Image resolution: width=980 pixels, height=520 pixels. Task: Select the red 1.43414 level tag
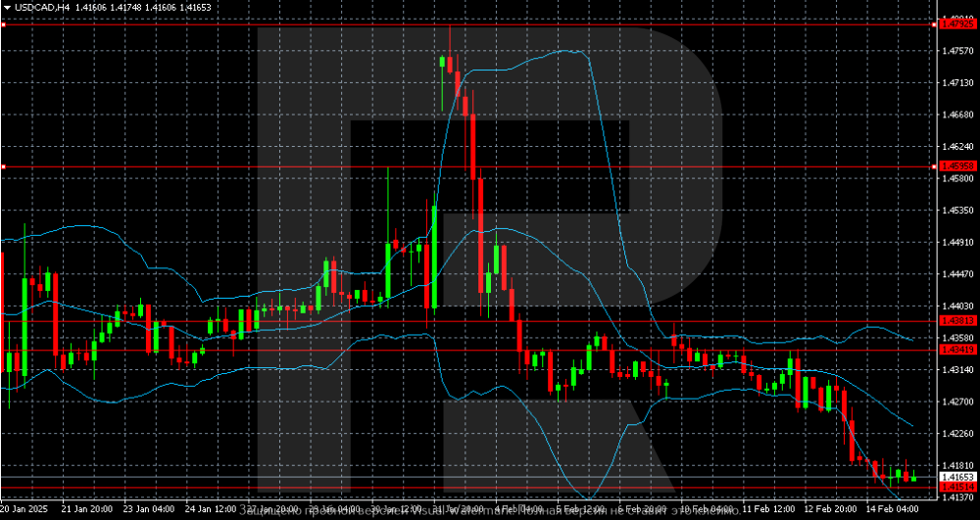[x=955, y=350]
